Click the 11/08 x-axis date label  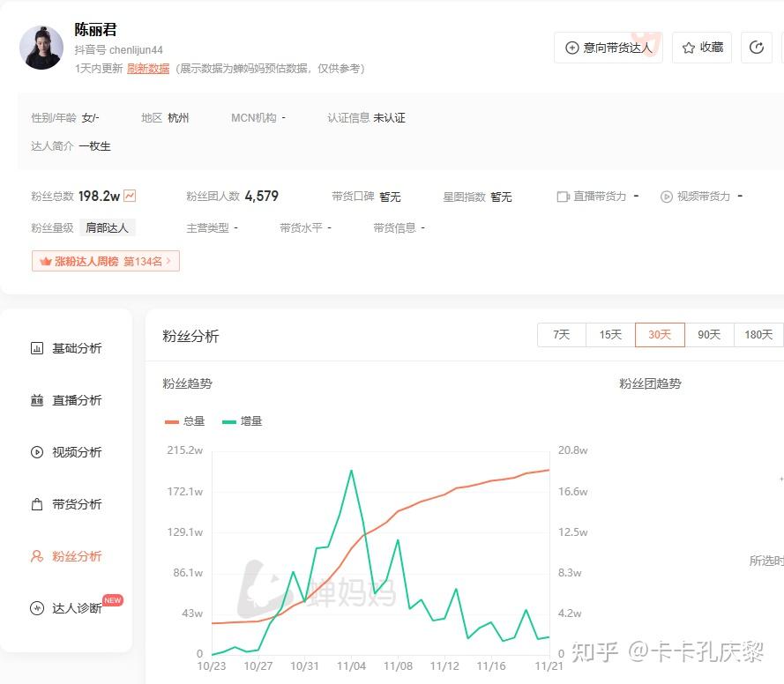pyautogui.click(x=398, y=666)
